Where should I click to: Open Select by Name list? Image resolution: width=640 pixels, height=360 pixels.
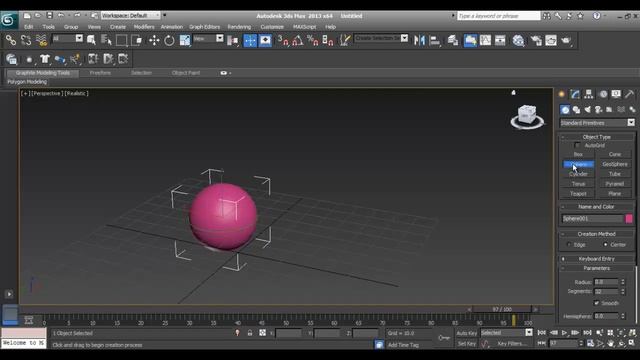coord(106,40)
